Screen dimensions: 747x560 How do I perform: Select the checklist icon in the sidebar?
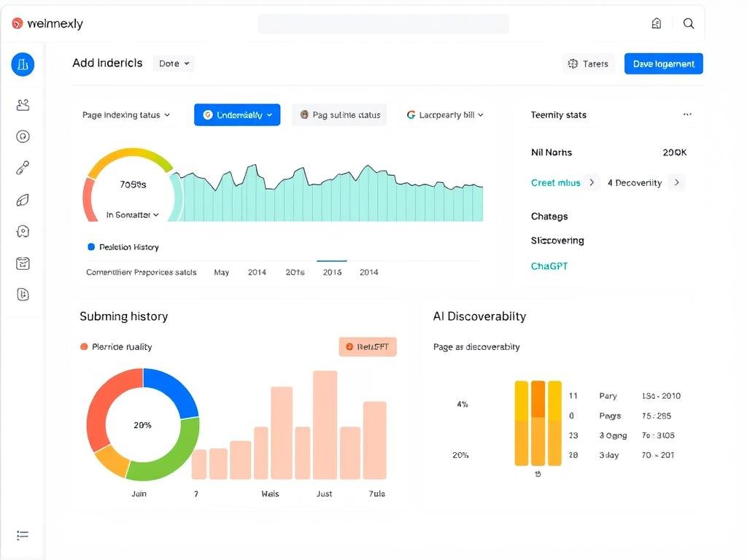(x=23, y=262)
